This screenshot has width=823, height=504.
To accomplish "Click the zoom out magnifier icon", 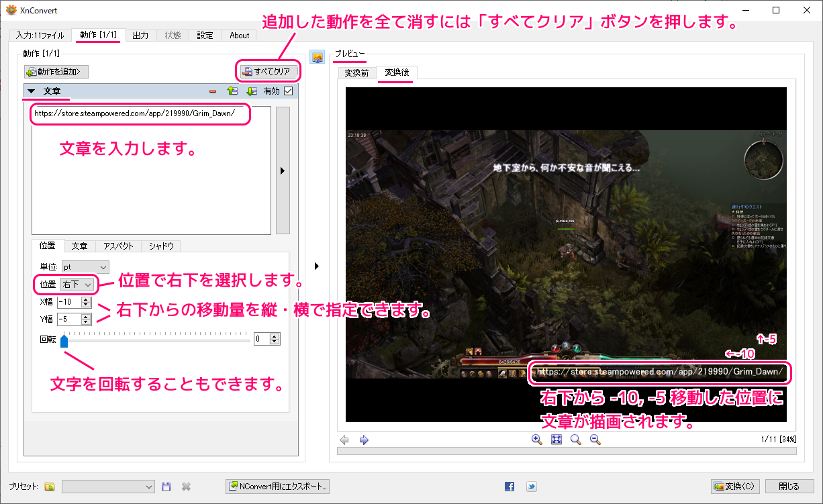I will (595, 440).
